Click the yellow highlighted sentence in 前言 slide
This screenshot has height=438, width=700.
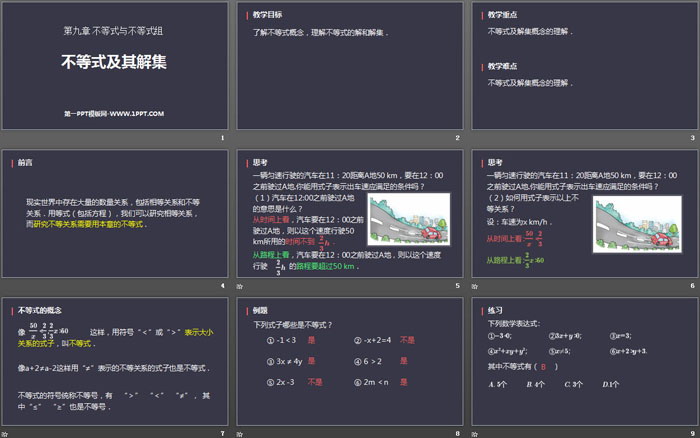click(x=94, y=224)
